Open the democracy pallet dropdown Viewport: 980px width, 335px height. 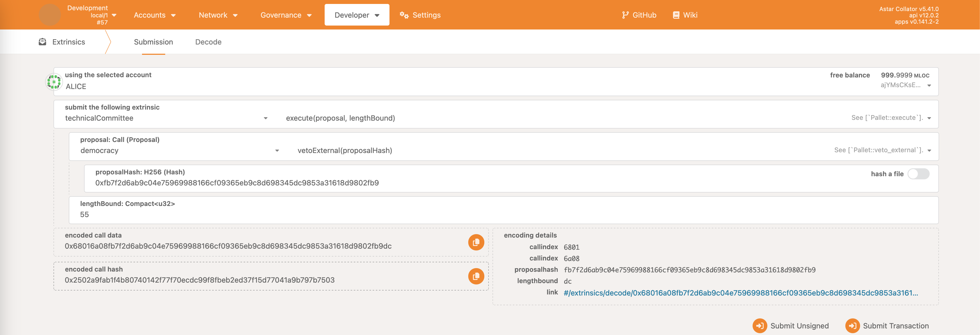pos(277,151)
